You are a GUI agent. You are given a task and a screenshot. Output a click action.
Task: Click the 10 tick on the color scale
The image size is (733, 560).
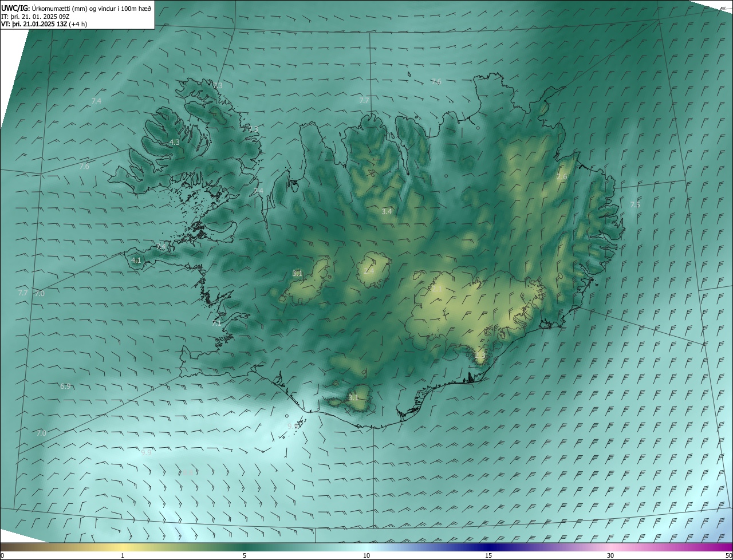pos(366,555)
